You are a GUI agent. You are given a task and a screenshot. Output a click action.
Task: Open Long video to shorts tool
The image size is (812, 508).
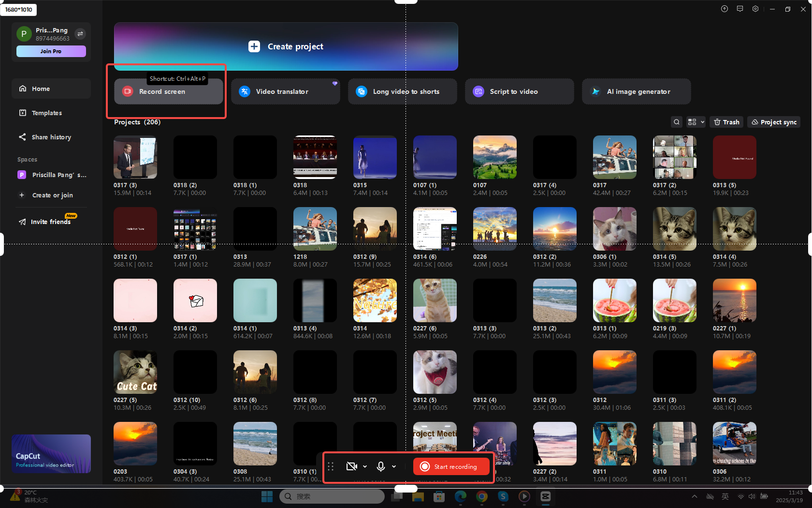tap(403, 91)
